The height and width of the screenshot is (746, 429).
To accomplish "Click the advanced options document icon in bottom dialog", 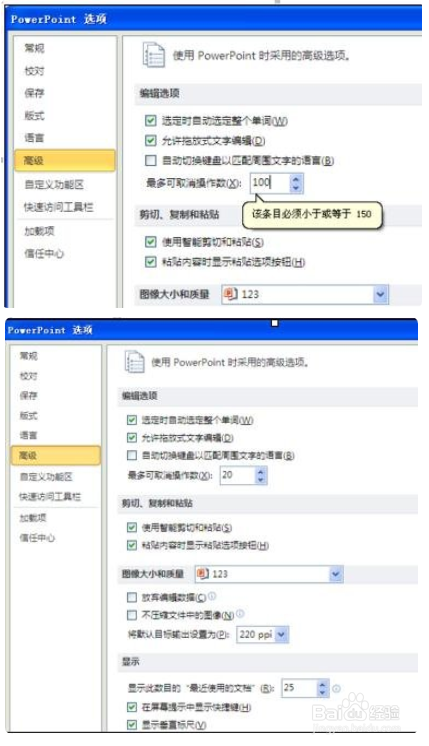I will (135, 362).
